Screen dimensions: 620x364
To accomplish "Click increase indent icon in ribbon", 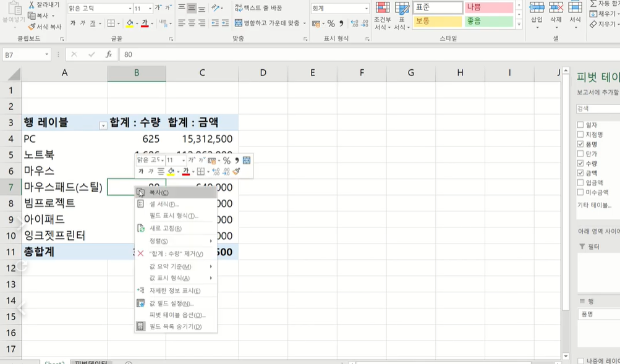I will pyautogui.click(x=225, y=23).
